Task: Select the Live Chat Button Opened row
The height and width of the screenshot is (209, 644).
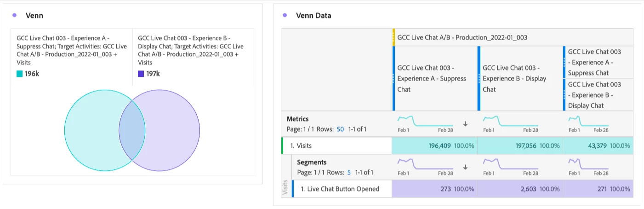Action: [x=340, y=189]
